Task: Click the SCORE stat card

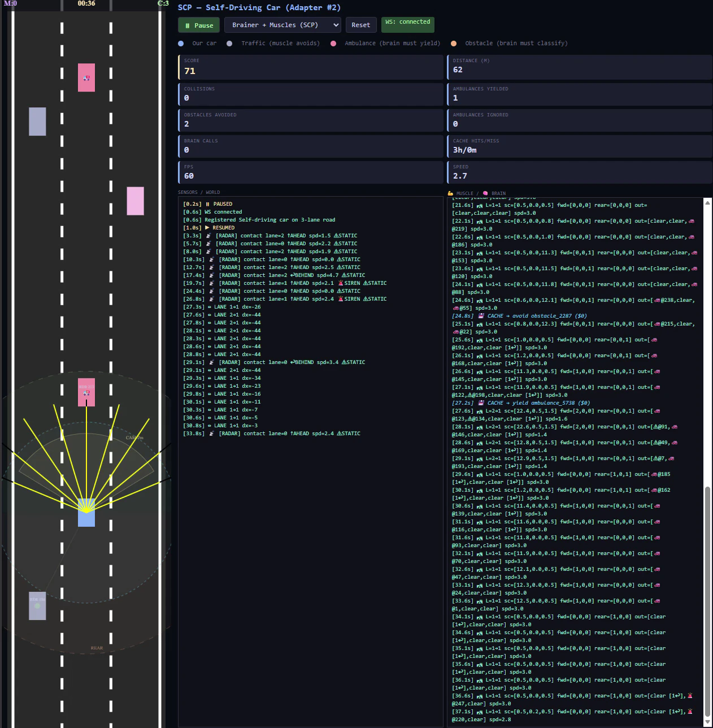Action: click(x=310, y=67)
